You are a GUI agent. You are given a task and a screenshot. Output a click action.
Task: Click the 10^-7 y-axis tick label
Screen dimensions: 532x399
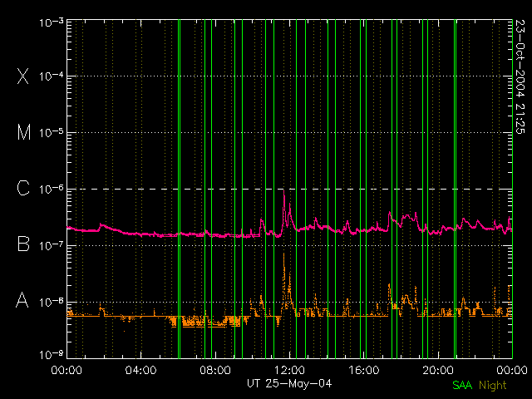point(52,245)
